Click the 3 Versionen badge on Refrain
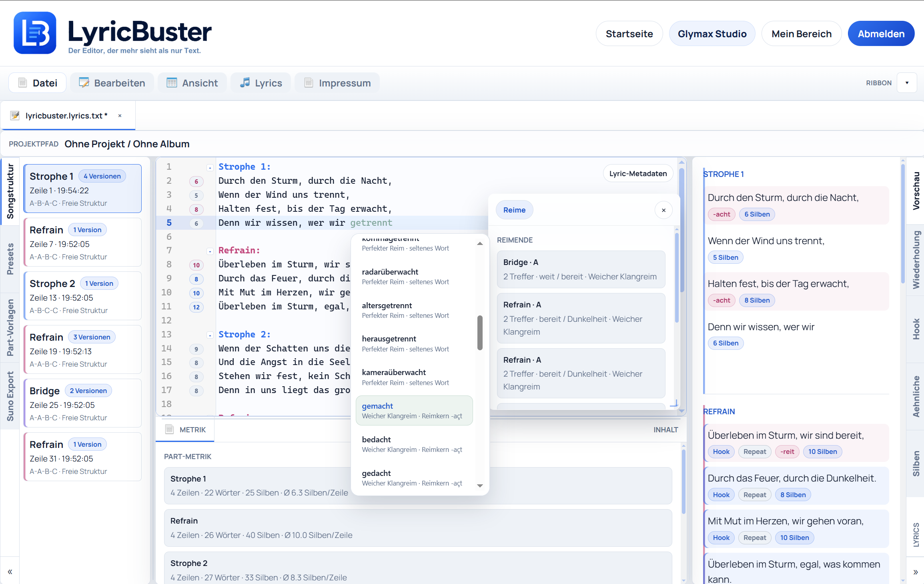 coord(92,337)
